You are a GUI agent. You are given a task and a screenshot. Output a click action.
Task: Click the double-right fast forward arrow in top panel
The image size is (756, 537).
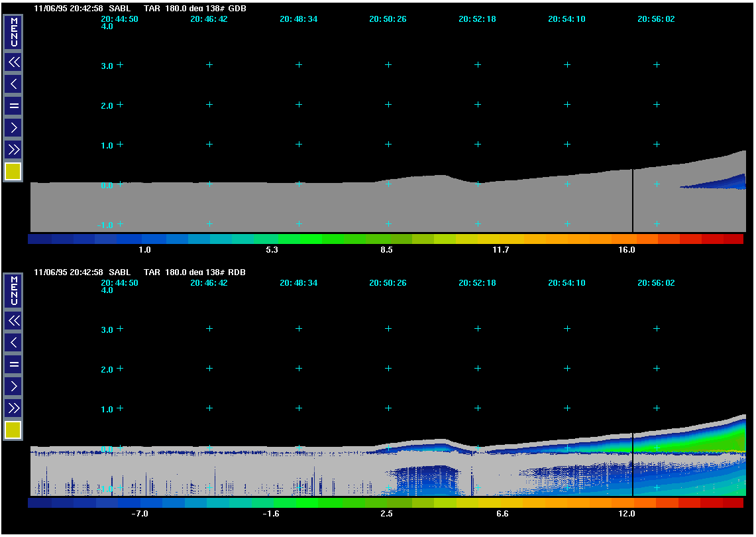pos(13,149)
